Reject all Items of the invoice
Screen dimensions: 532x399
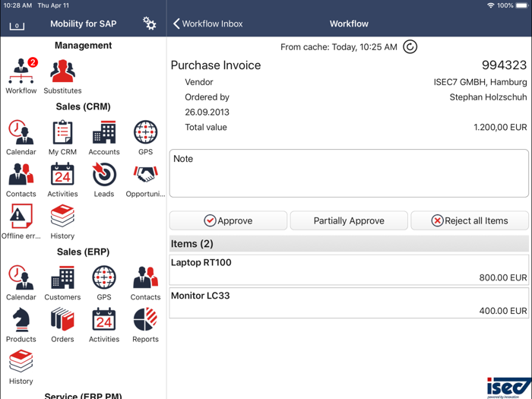tap(470, 220)
